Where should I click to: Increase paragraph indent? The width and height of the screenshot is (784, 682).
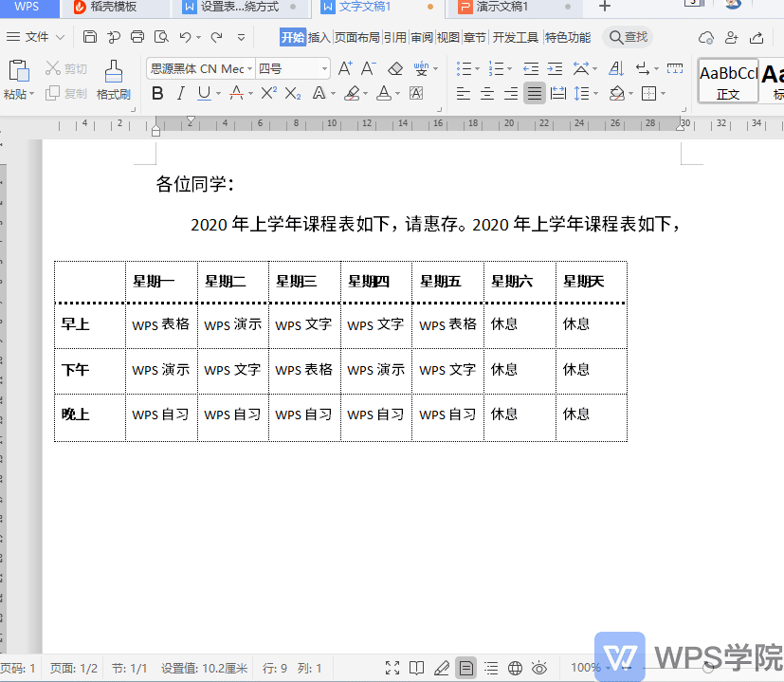(555, 68)
